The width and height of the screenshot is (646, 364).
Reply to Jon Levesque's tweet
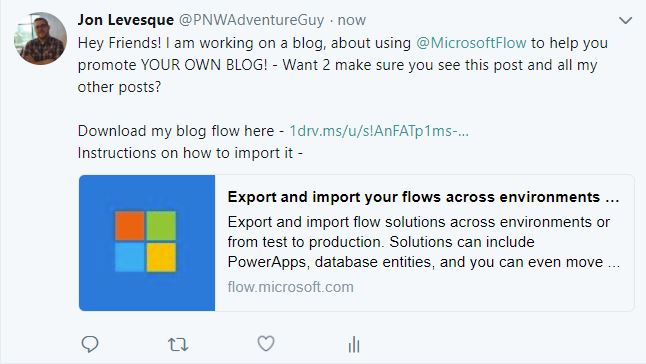(x=90, y=344)
